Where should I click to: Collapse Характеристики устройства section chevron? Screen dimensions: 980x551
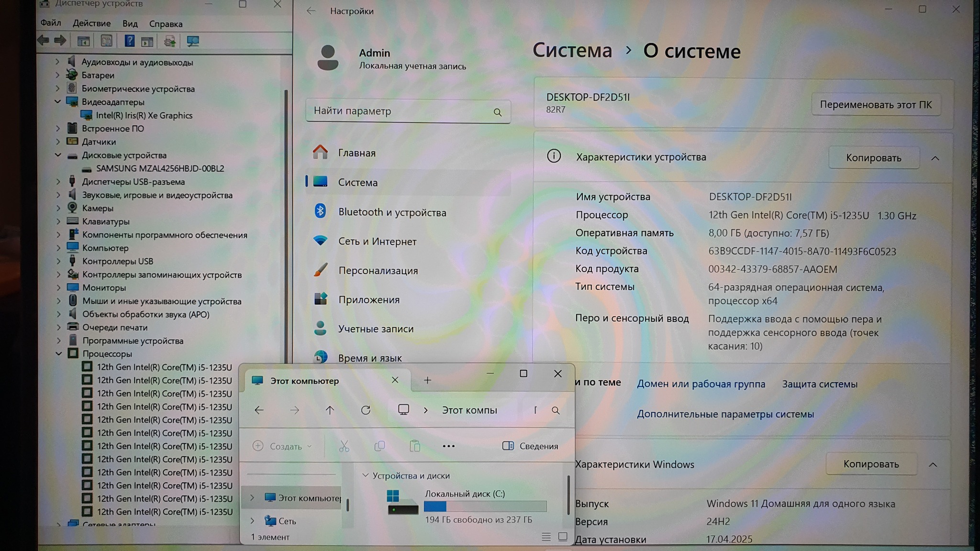coord(935,158)
